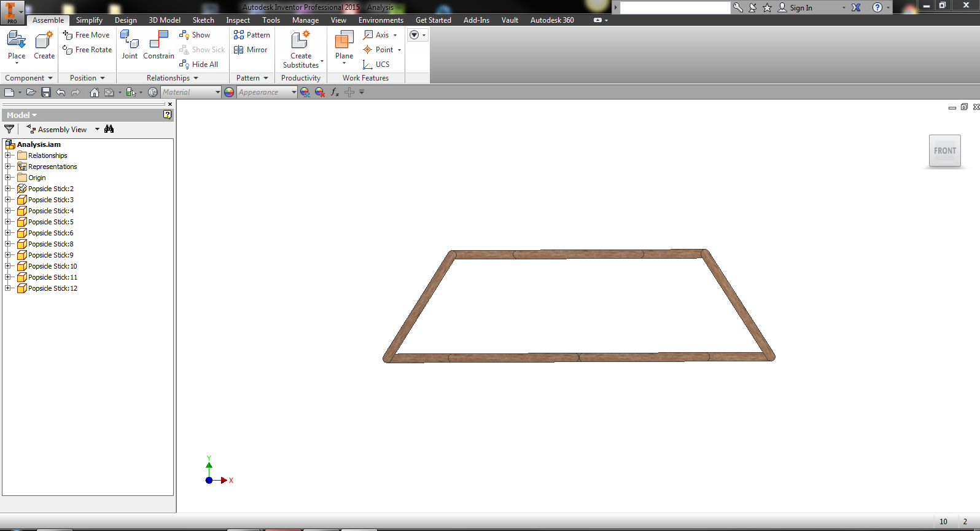Switch to the Sketch ribbon tab
The image size is (980, 531).
click(x=203, y=20)
